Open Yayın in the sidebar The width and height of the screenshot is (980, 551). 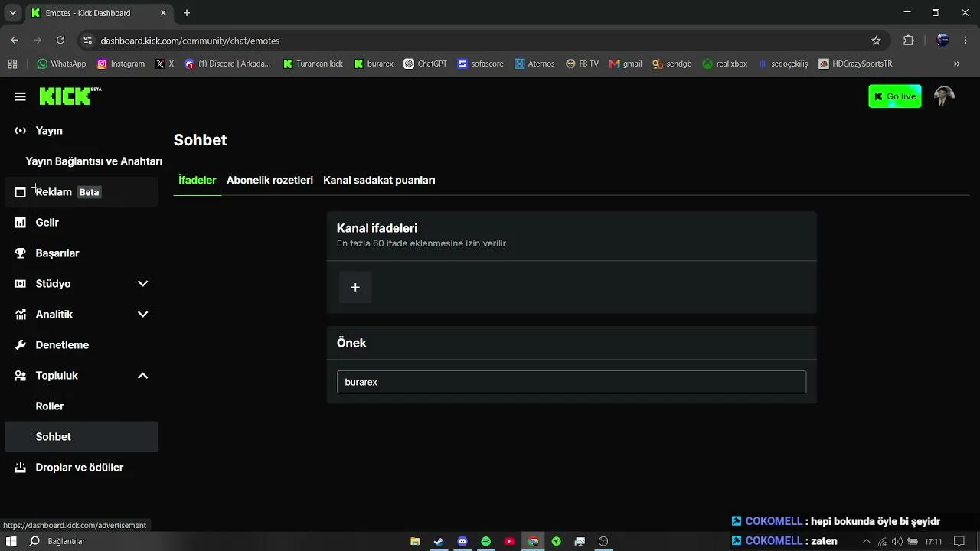pyautogui.click(x=82, y=131)
